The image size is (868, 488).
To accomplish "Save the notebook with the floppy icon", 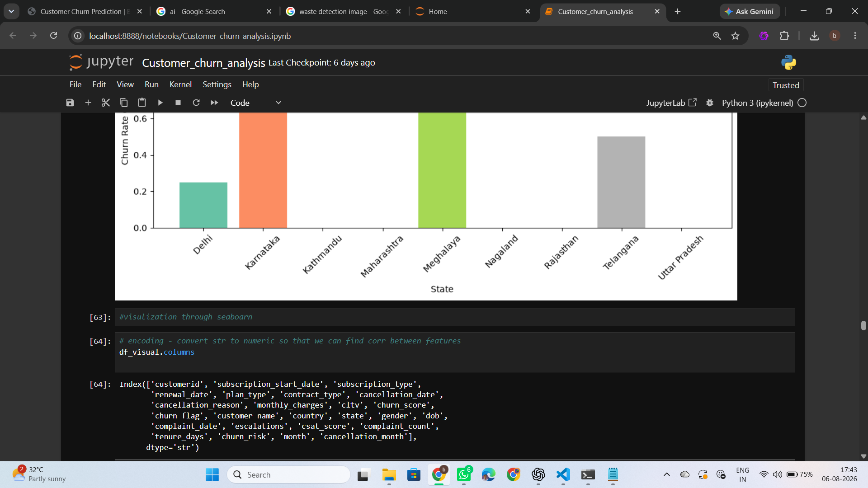I will 70,103.
